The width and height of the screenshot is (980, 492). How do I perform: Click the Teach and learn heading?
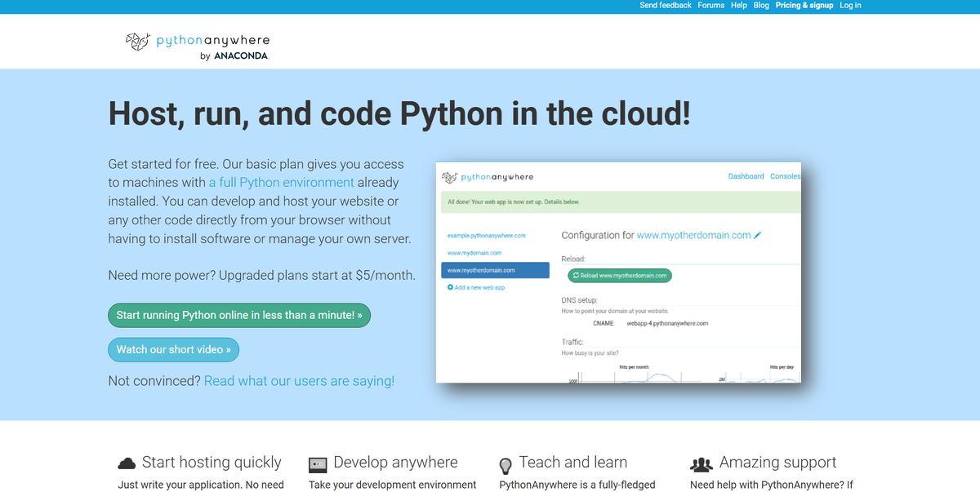pos(573,463)
